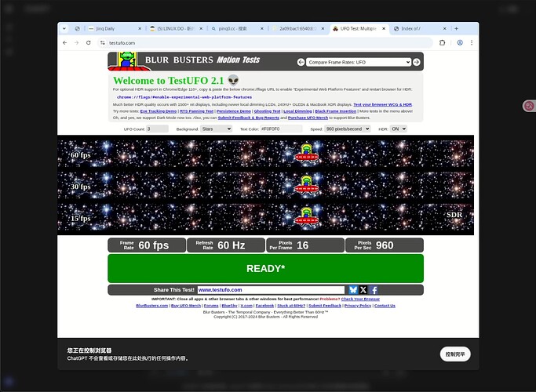The height and width of the screenshot is (392, 536).
Task: Open browser extensions puzzle icon
Action: [x=442, y=42]
